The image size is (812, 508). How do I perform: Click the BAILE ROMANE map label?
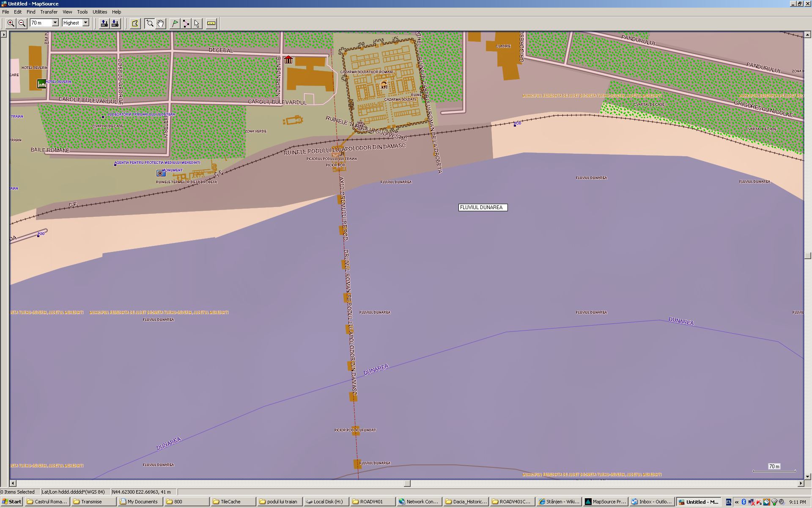50,150
